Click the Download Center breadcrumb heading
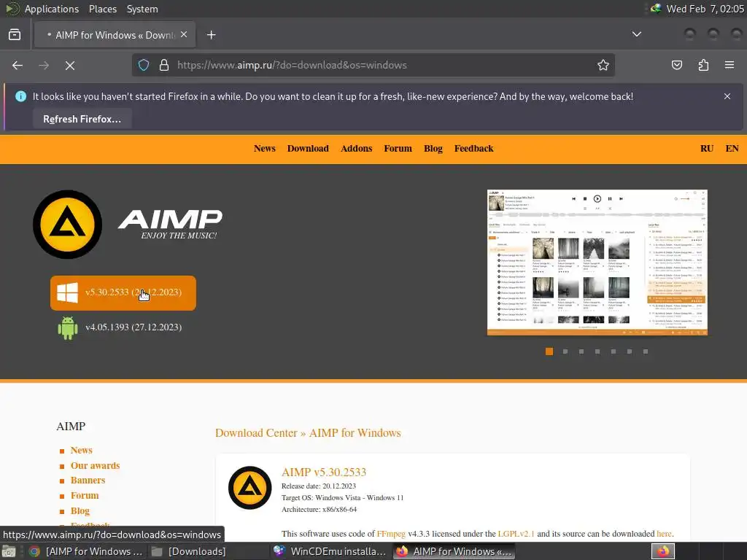 pos(256,433)
